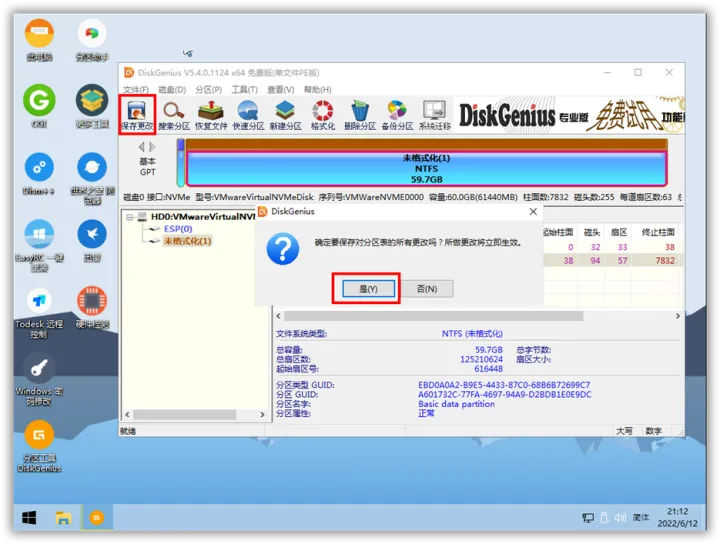The width and height of the screenshot is (720, 544).
Task: Start the 系统迁移 system migration tool
Action: click(x=434, y=116)
